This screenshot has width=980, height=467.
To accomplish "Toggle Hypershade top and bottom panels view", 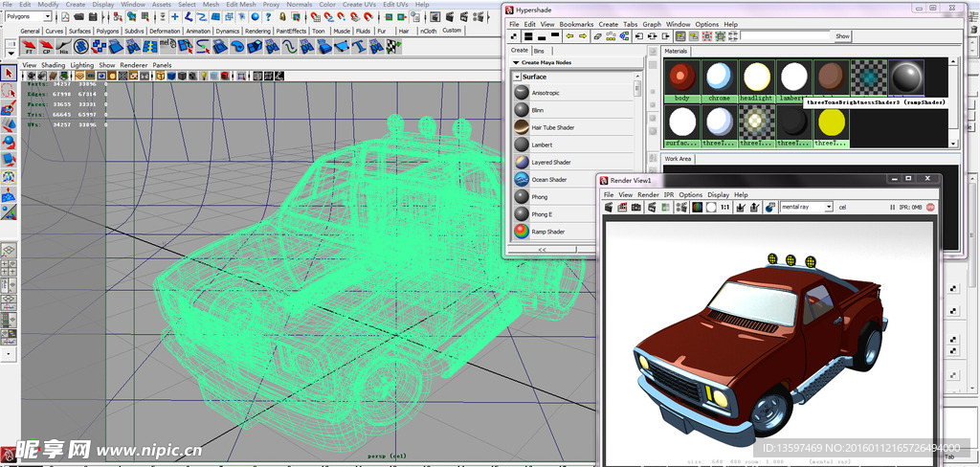I will point(528,36).
